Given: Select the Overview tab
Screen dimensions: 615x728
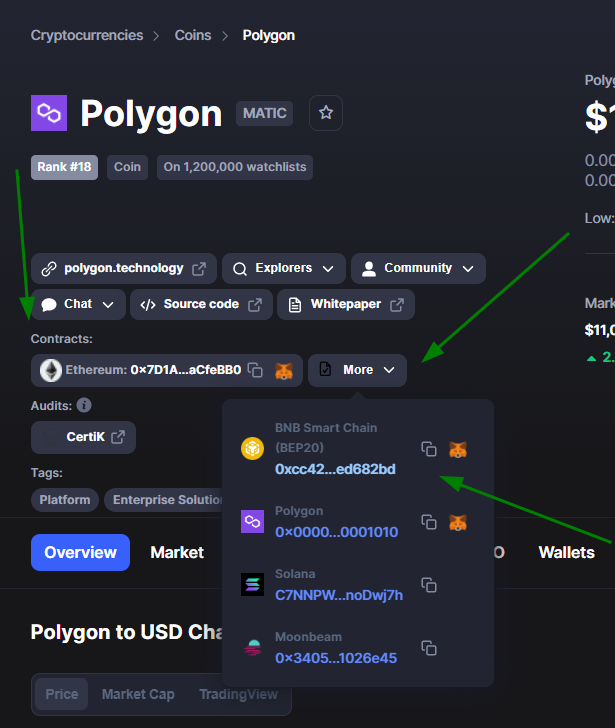Looking at the screenshot, I should [80, 552].
